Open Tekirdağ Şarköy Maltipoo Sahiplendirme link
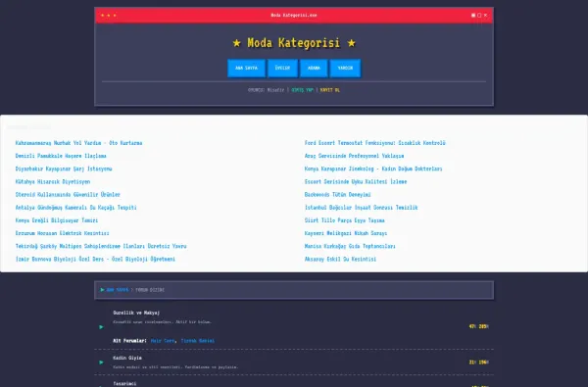This screenshot has width=588, height=387. click(x=101, y=246)
